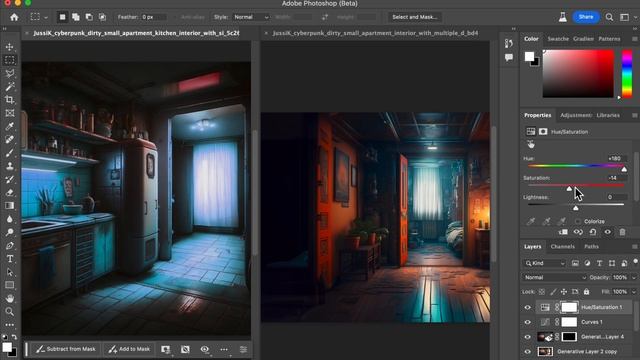
Task: Select the Hand tool
Action: [10, 298]
